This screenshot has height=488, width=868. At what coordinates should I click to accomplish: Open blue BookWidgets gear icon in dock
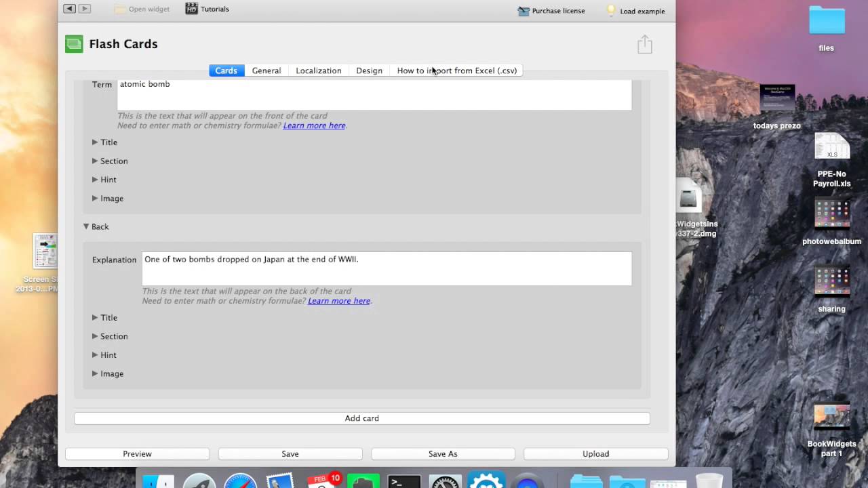coord(486,480)
